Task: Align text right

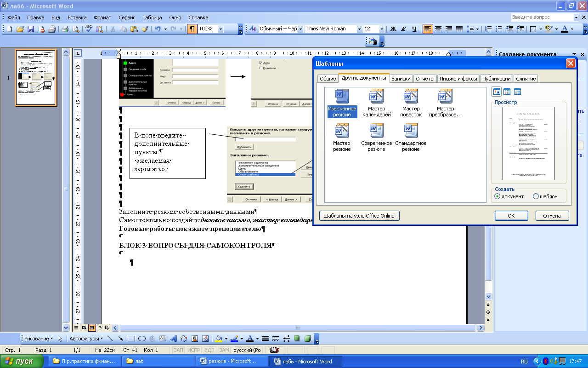Action: click(x=449, y=29)
